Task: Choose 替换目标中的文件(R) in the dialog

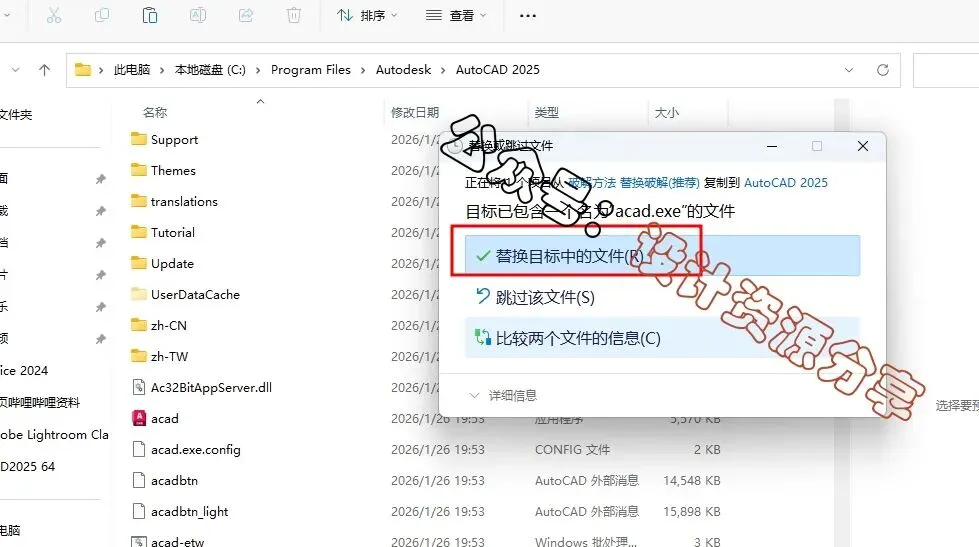Action: click(662, 255)
